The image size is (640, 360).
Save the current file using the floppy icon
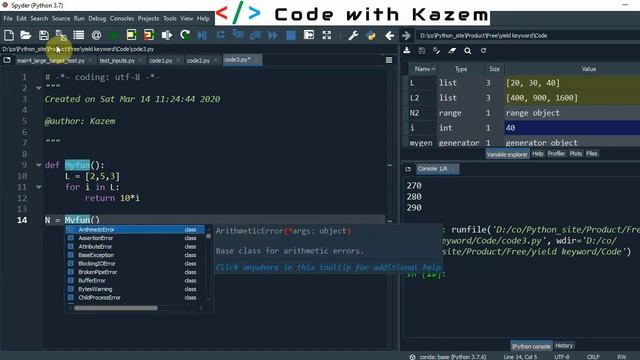coord(43,35)
